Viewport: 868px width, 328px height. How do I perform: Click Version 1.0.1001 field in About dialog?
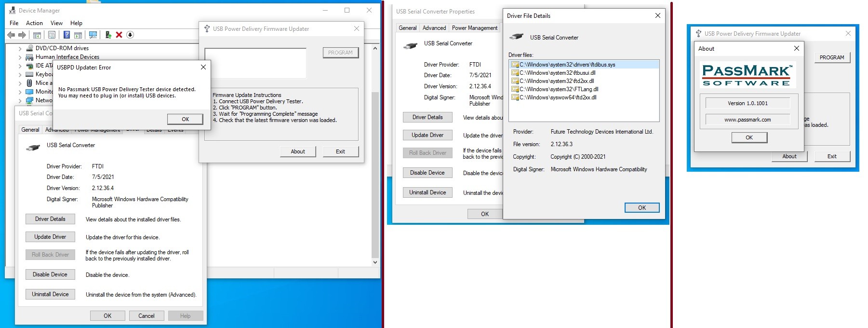(748, 103)
